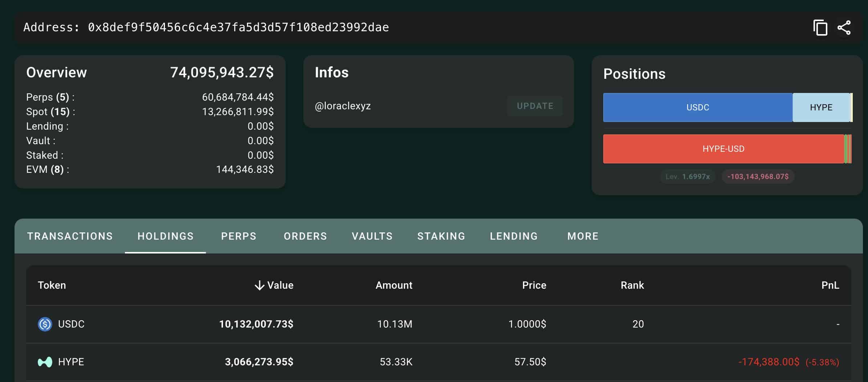Click the 60,684,784.44$ perps value
Screen dimensions: 868x382
(238, 97)
